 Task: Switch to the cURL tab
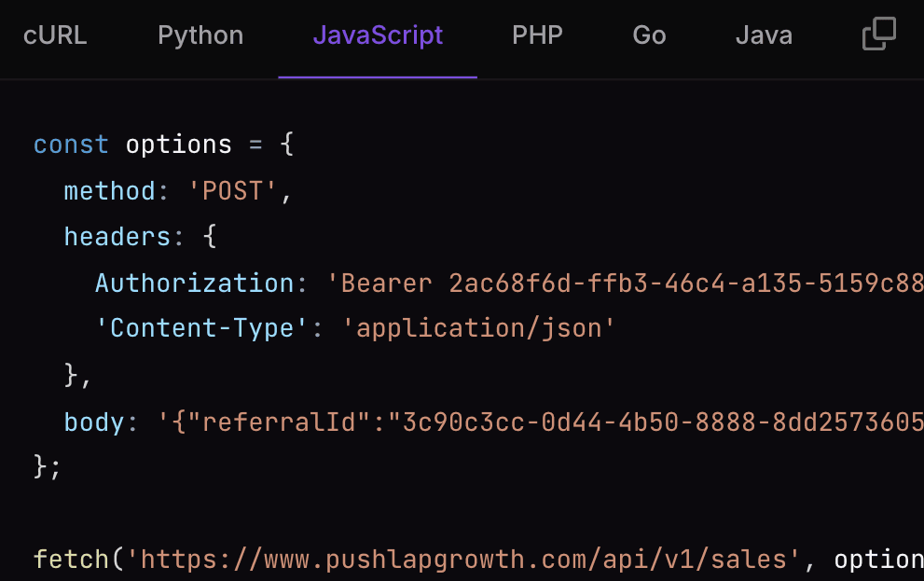click(55, 35)
